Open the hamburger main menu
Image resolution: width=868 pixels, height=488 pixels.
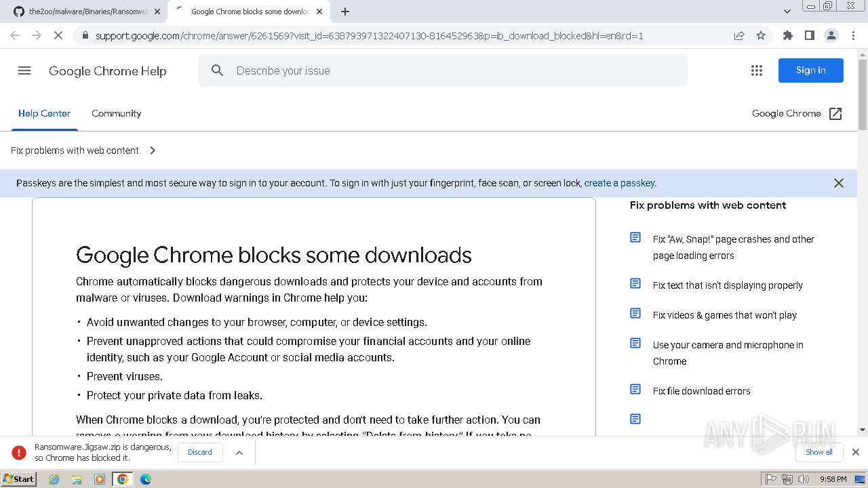24,70
